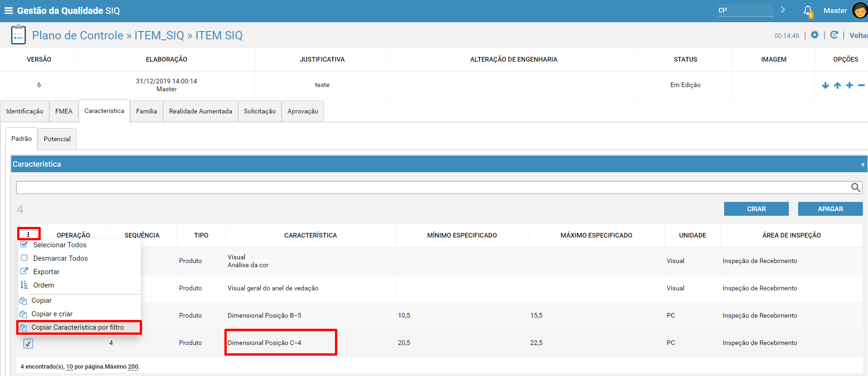
Task: Click the APAGAR button
Action: pos(831,209)
